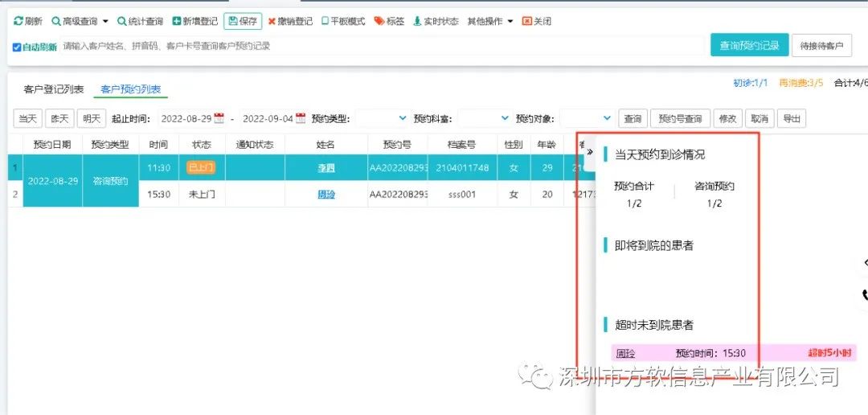
Task: Click the 新增登记 plus icon
Action: [x=177, y=22]
